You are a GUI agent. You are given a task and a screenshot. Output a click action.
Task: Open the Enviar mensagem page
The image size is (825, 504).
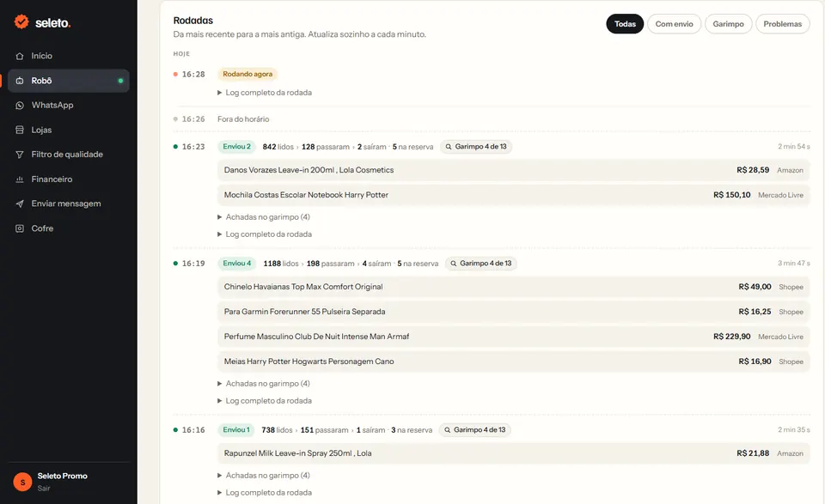click(x=69, y=203)
